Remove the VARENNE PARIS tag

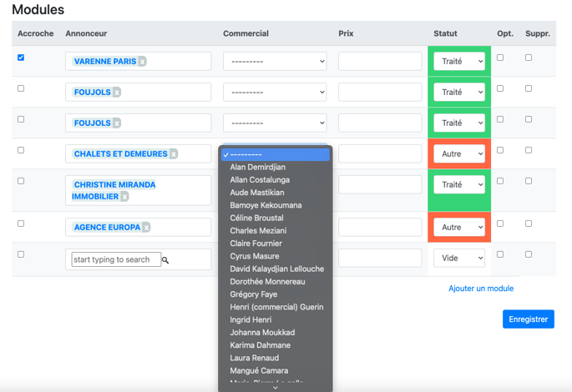pos(143,62)
